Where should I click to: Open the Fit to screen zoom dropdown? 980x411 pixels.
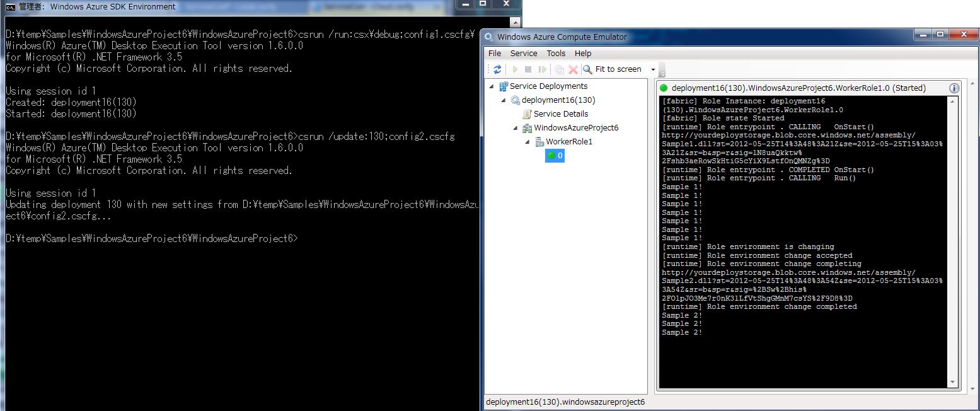point(653,69)
